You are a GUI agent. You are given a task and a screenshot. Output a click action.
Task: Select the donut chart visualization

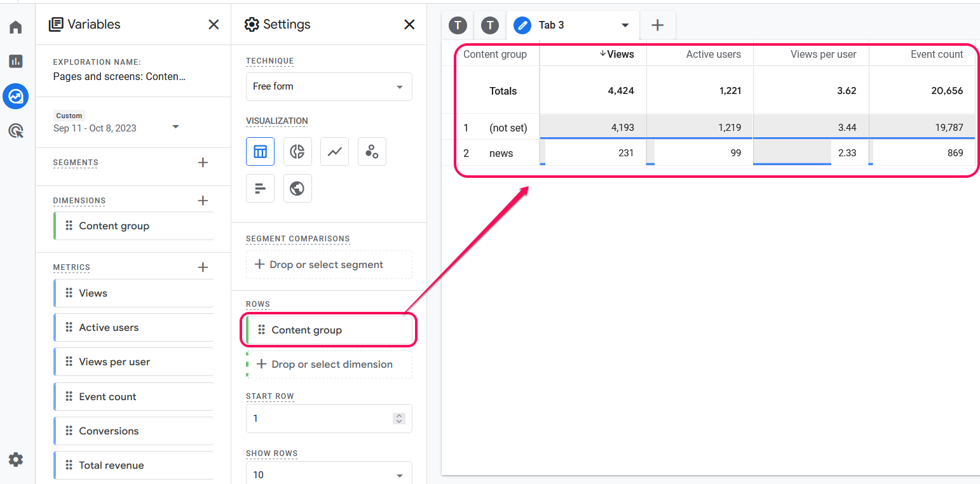[x=297, y=152]
